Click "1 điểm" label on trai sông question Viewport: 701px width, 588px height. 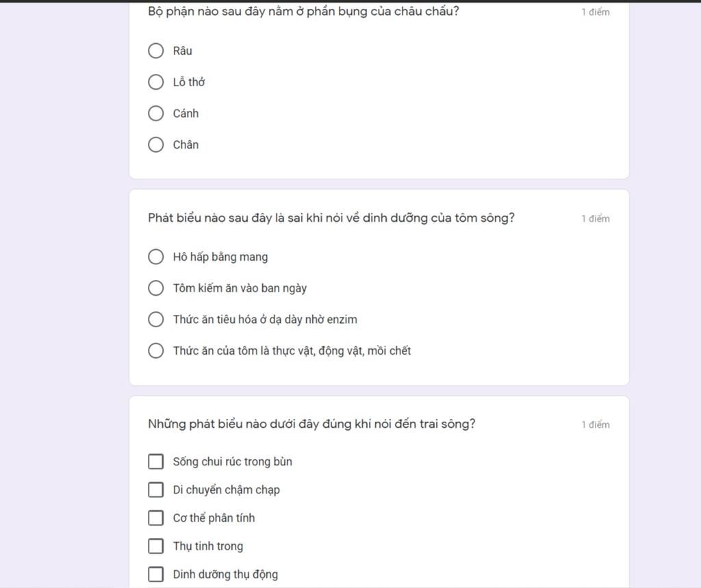click(x=596, y=425)
